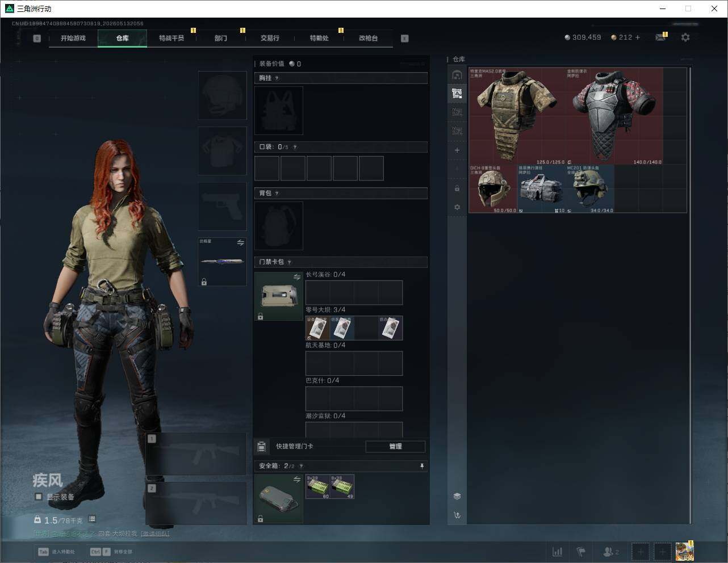This screenshot has width=728, height=563.
Task: Open the player avatar in the bottom bar
Action: click(684, 552)
